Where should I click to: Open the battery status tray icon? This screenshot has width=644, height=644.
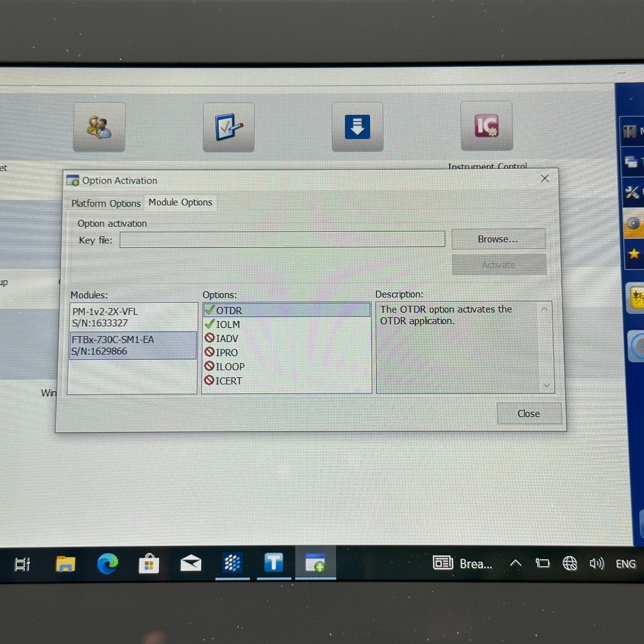coord(543,563)
